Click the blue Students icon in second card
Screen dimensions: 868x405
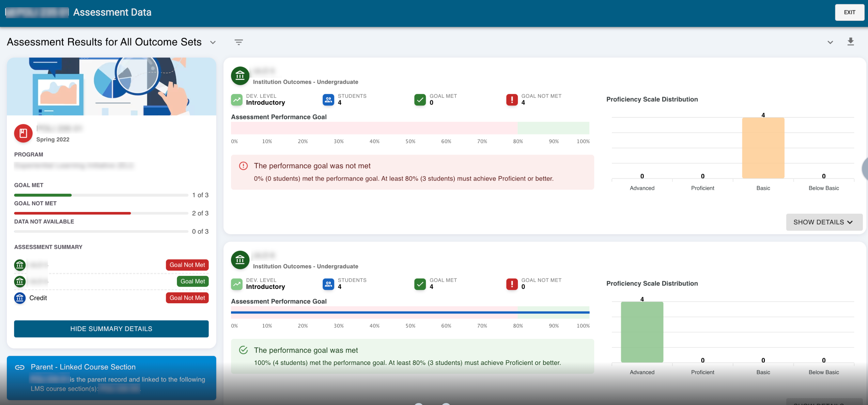tap(328, 284)
